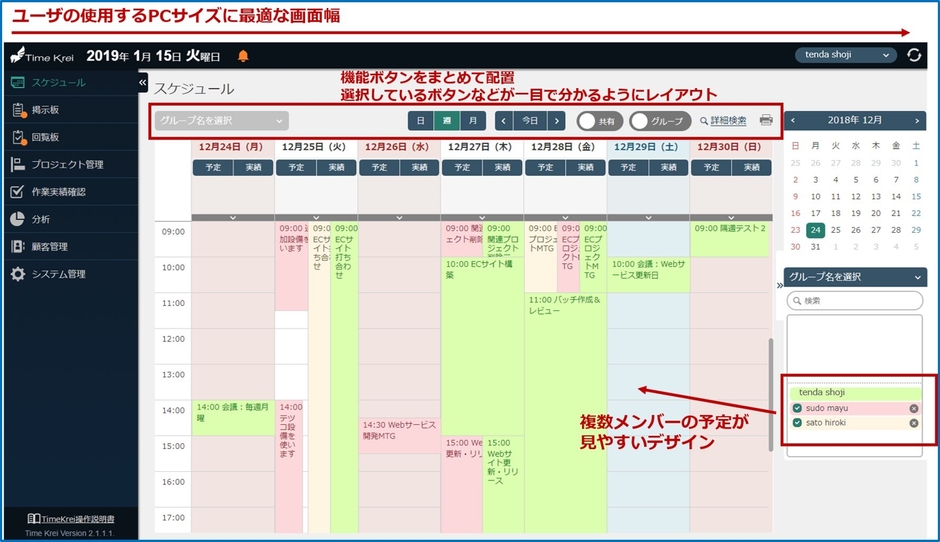Select tenda shoji green member row
Viewport: 940px width, 542px height.
click(x=855, y=393)
